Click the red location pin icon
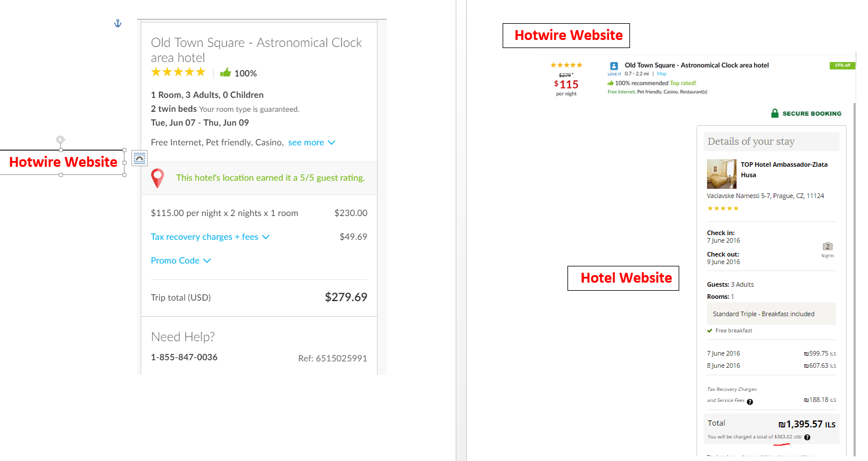This screenshot has width=868, height=461. 158,178
